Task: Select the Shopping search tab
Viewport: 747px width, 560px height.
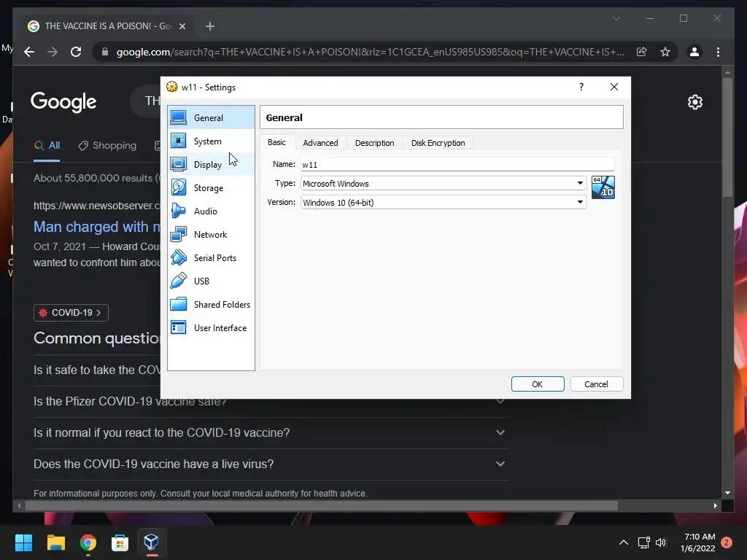Action: tap(107, 146)
